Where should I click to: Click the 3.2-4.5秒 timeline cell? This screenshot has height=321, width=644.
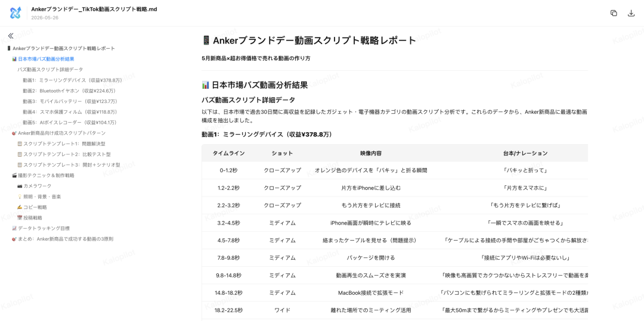click(x=228, y=223)
